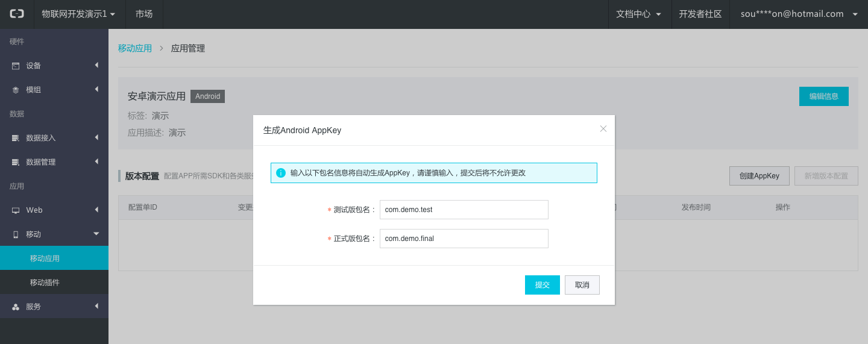Click the 数据管理 sidebar icon
The width and height of the screenshot is (868, 344).
pyautogui.click(x=16, y=162)
